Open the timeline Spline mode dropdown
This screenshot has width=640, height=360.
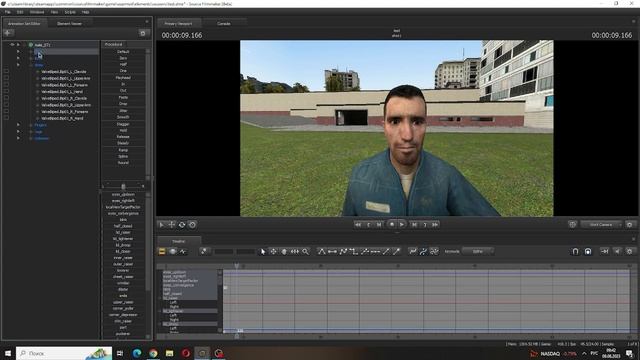click(x=478, y=251)
